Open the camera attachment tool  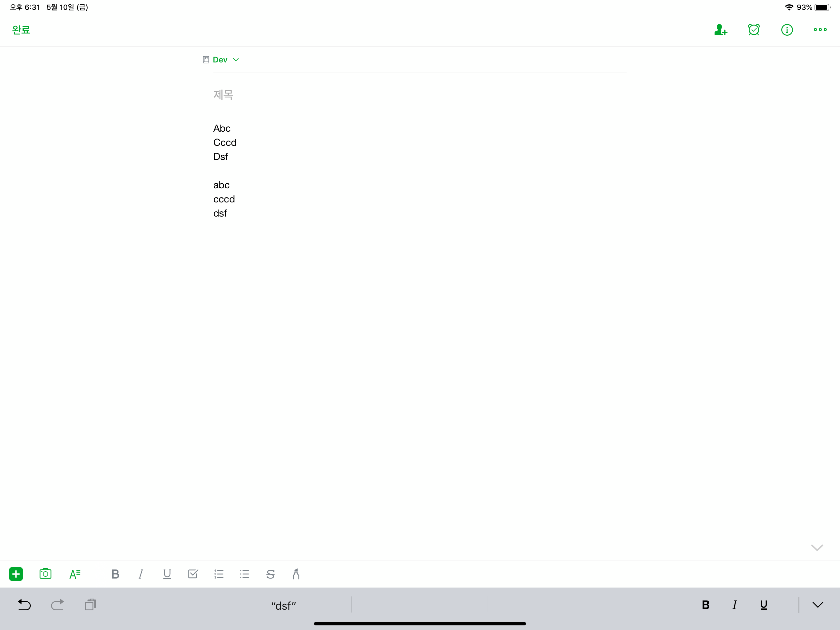(45, 574)
